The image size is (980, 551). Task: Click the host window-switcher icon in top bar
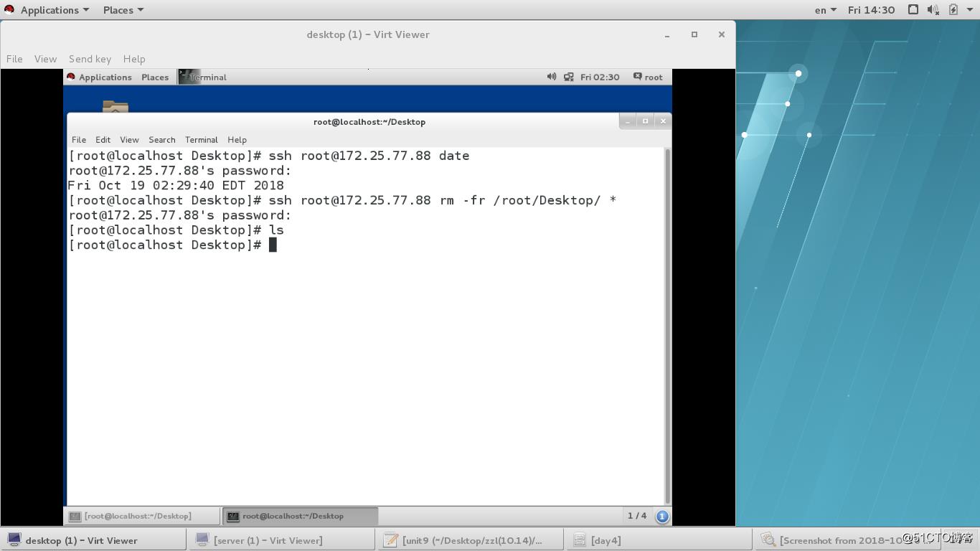[x=913, y=10]
